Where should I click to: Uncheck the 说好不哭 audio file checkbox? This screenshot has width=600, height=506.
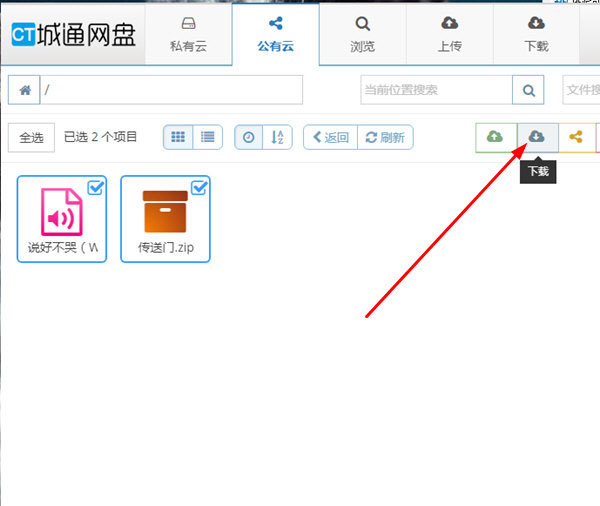96,188
